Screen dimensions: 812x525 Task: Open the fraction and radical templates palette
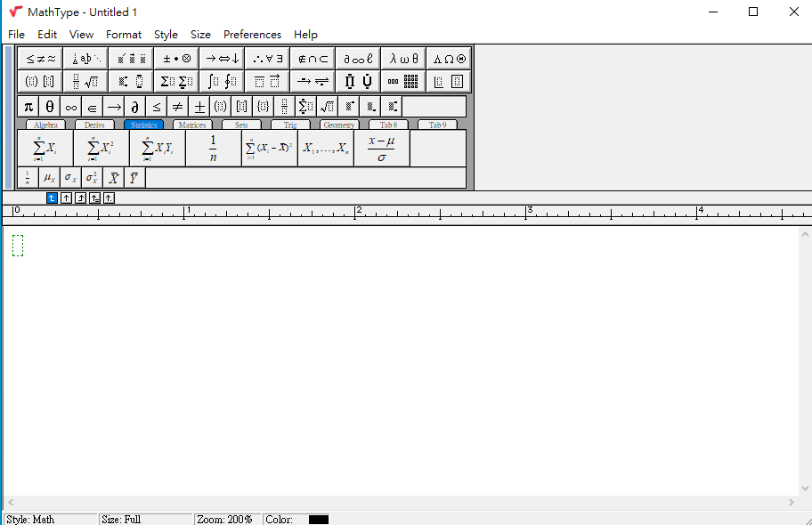tap(86, 81)
